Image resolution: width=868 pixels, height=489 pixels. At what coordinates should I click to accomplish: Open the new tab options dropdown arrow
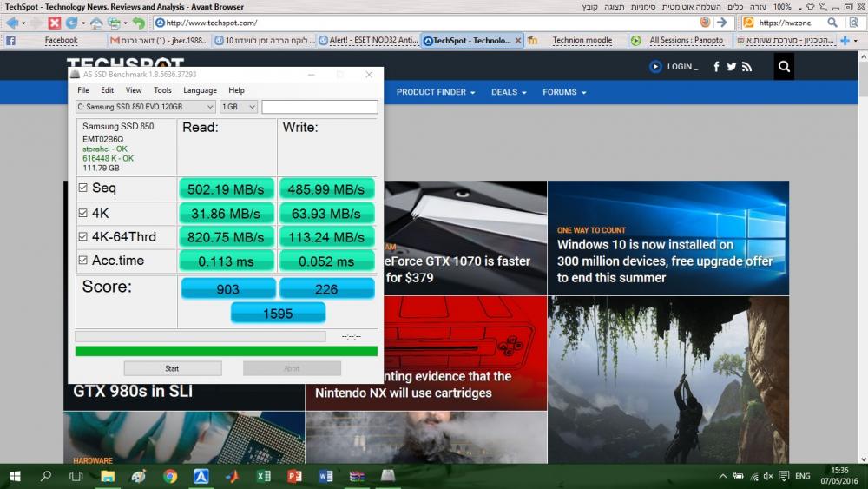[855, 41]
